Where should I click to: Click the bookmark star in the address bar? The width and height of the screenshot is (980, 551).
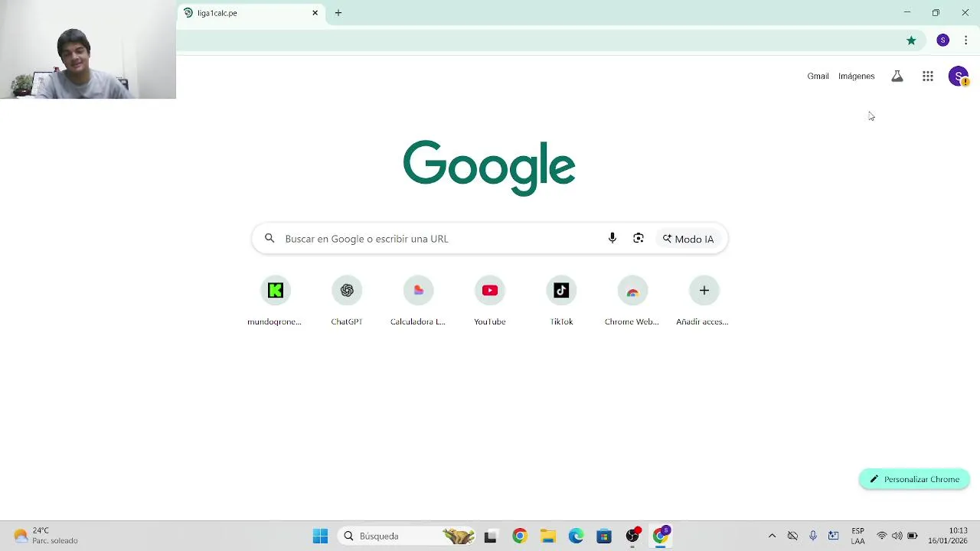click(911, 41)
